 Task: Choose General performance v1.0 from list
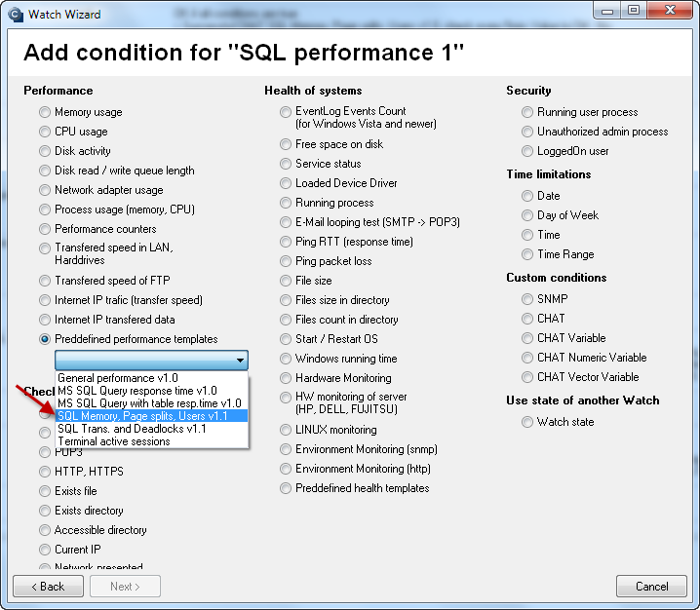[x=152, y=378]
